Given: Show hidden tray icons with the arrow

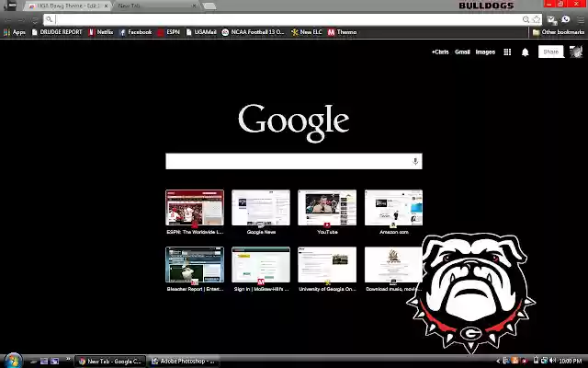Looking at the screenshot, I should click(498, 362).
